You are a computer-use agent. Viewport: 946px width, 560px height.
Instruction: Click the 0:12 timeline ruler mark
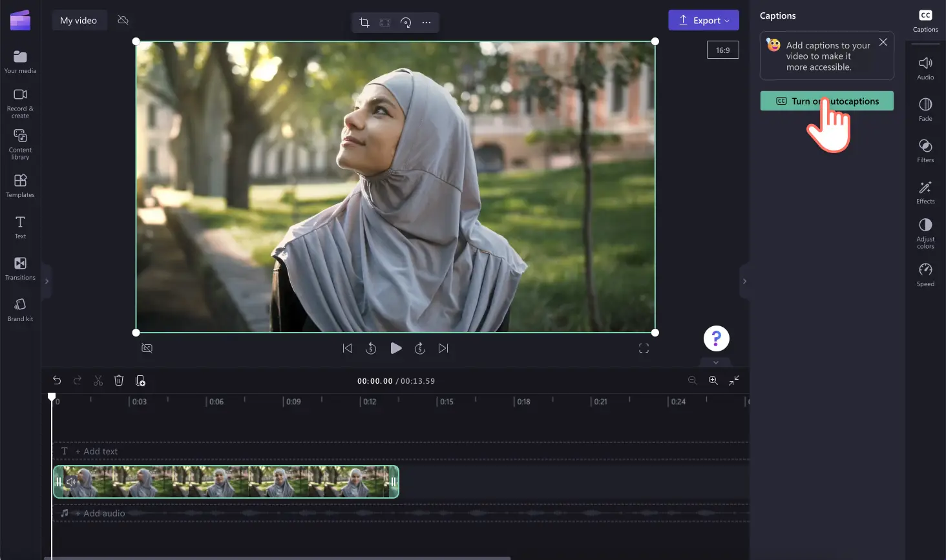pyautogui.click(x=368, y=402)
